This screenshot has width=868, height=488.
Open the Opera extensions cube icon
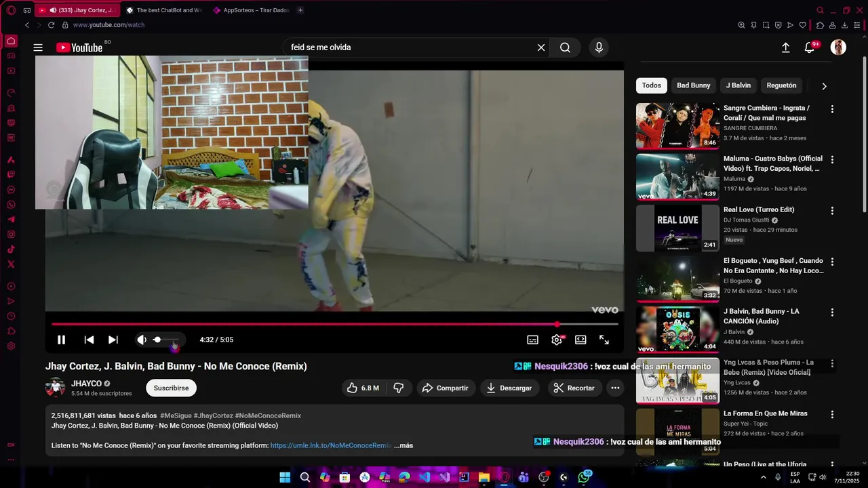pos(820,25)
